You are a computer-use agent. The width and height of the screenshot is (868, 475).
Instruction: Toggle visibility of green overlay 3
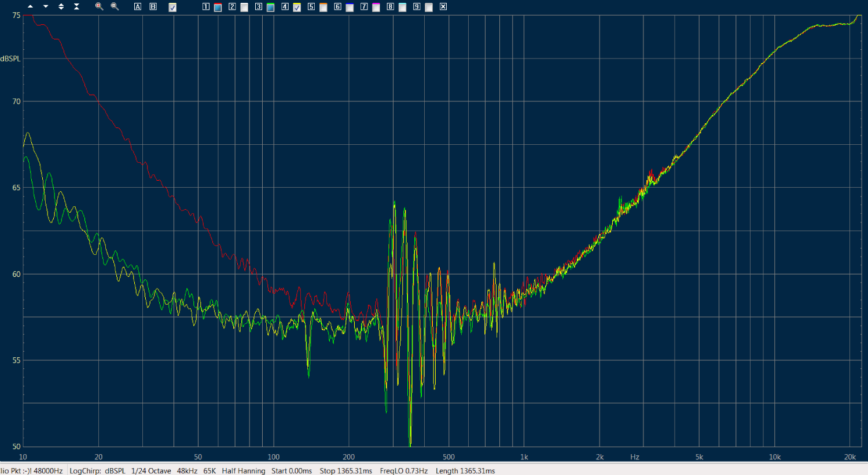pos(270,8)
